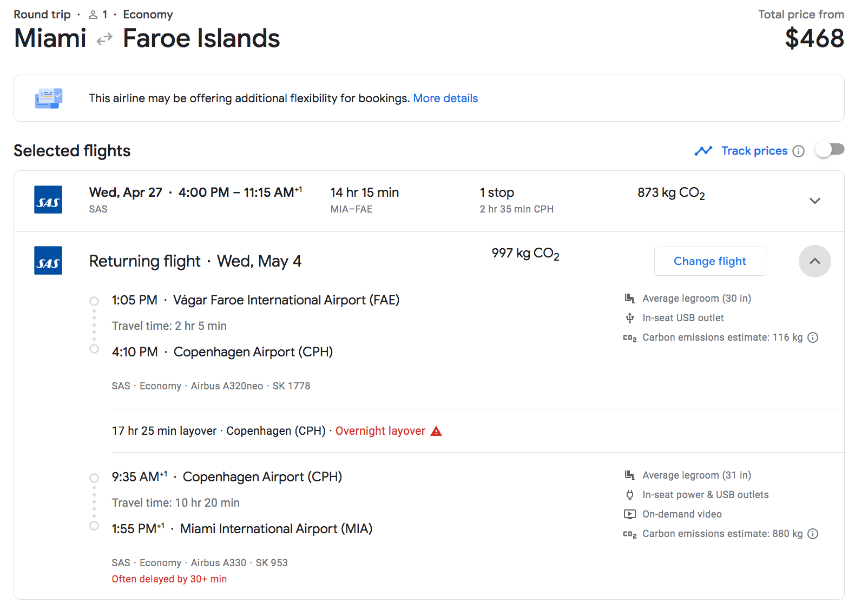
Task: Click the In-seat USB outlet icon
Action: [629, 318]
